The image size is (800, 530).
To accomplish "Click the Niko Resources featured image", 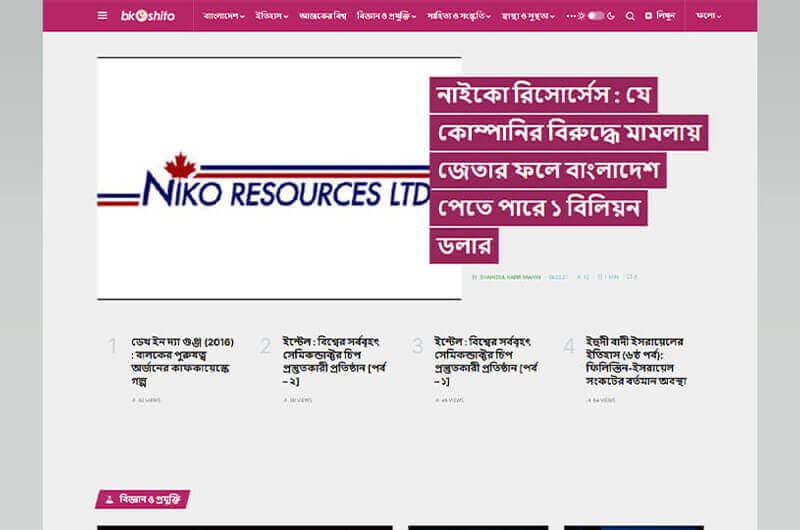I will pos(279,179).
